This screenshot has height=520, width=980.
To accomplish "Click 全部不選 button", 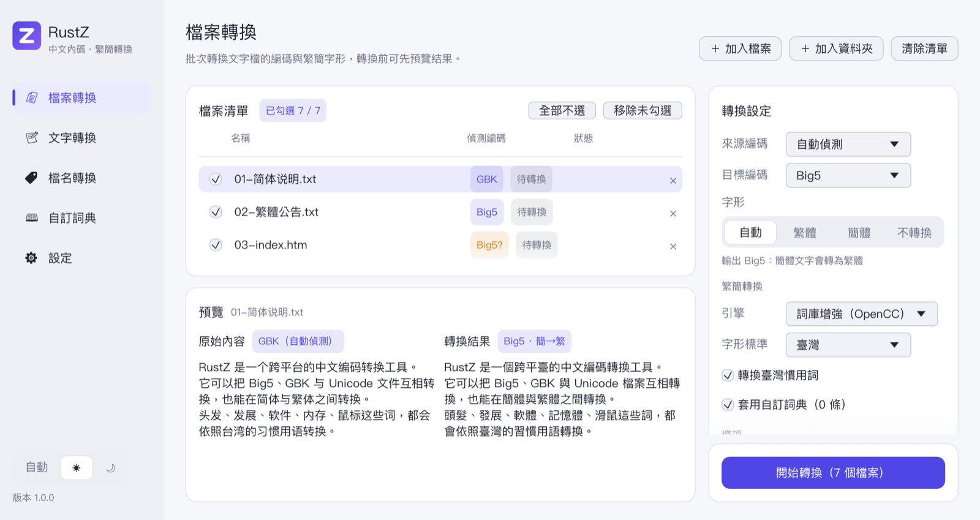I will (562, 110).
